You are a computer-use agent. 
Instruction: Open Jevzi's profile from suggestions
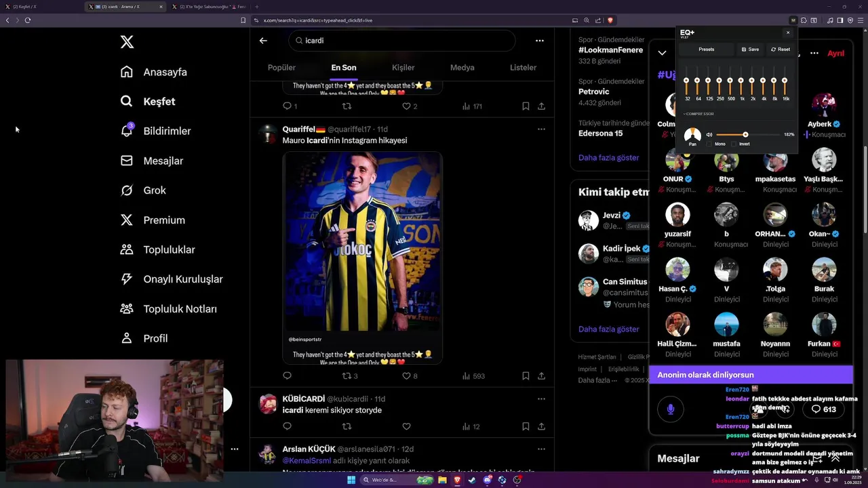pyautogui.click(x=611, y=216)
